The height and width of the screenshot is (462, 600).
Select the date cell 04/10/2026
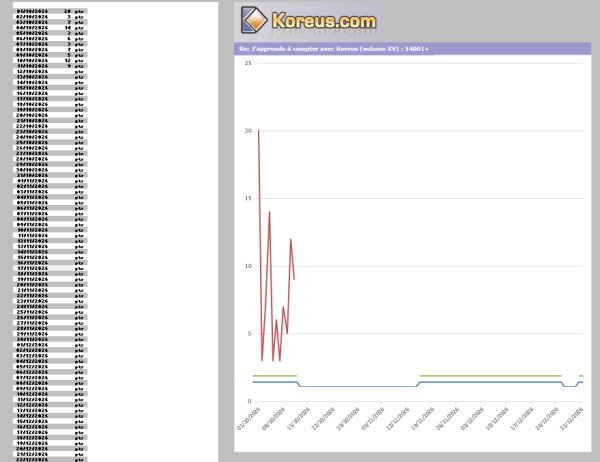(x=32, y=28)
